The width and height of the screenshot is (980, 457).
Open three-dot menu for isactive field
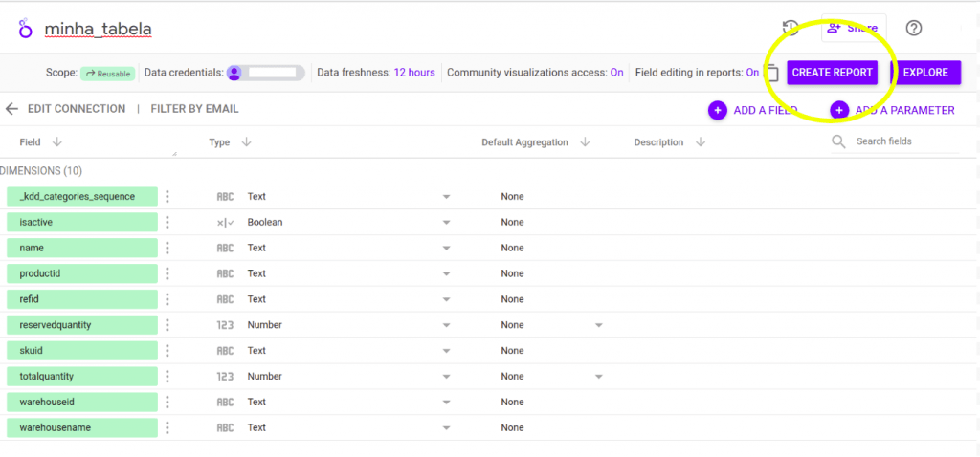click(x=167, y=222)
